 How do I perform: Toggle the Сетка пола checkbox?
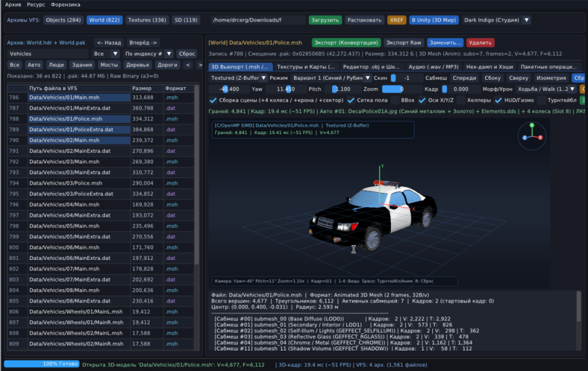coord(351,100)
